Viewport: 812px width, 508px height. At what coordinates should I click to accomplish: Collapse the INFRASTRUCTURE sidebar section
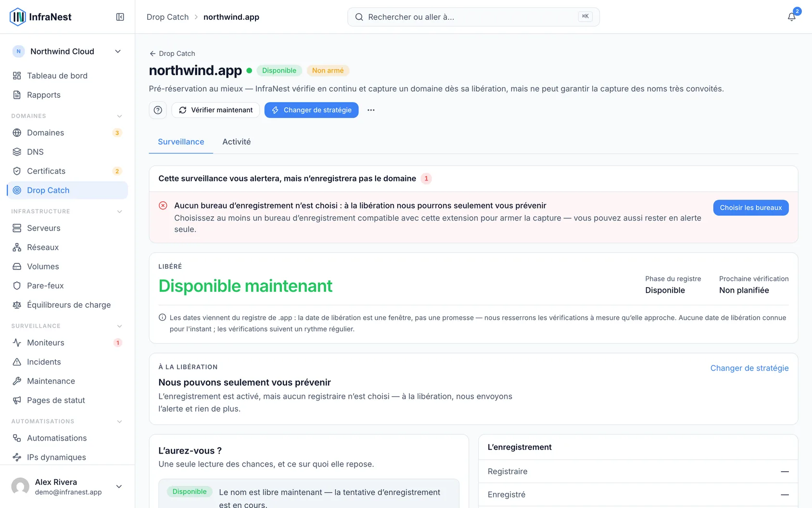[120, 211]
